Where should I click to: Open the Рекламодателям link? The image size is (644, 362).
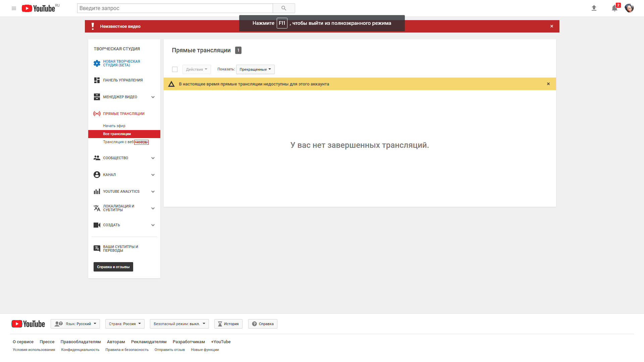pyautogui.click(x=149, y=342)
